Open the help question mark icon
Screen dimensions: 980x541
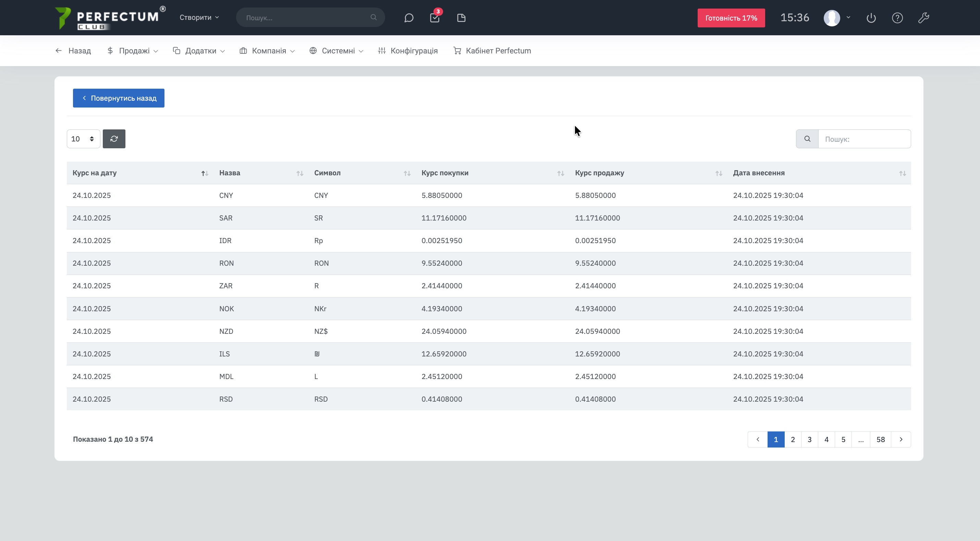897,18
